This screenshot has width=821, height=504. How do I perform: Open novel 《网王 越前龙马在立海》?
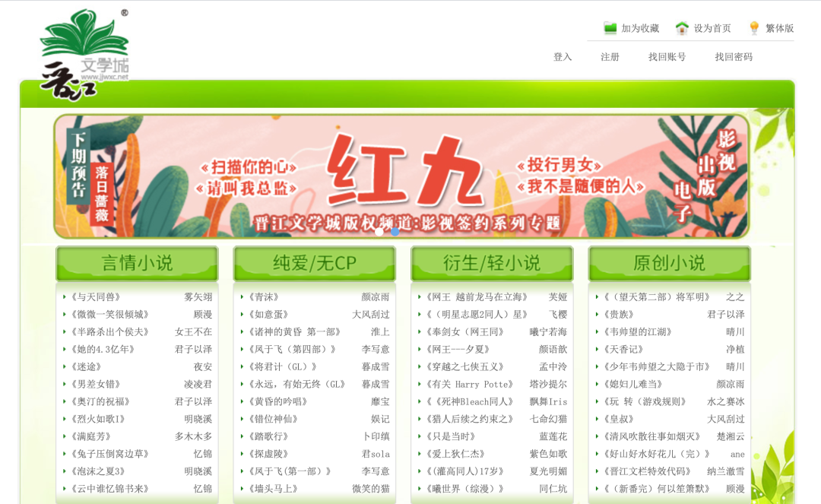[x=477, y=297]
